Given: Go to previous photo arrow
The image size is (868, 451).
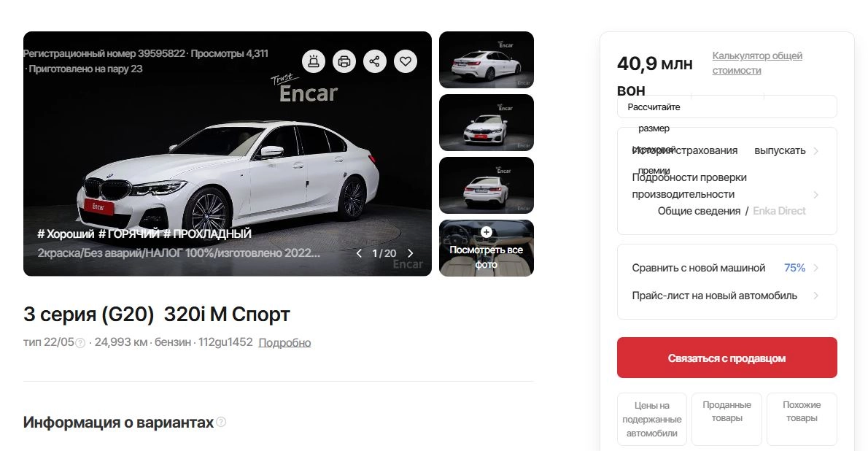Looking at the screenshot, I should coord(360,253).
